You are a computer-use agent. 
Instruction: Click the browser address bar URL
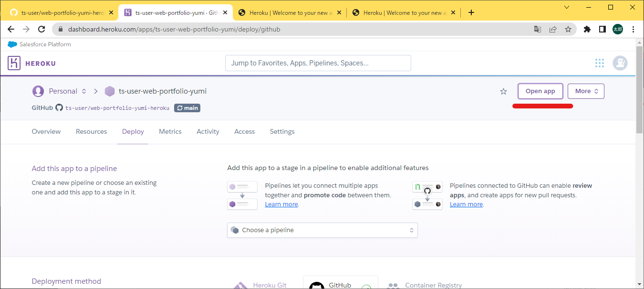click(174, 29)
